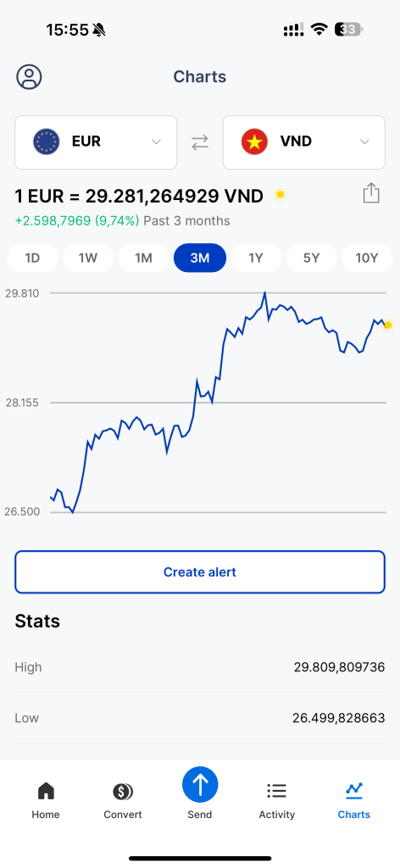
Task: Tap the Vietnam flag in currency selector
Action: (254, 142)
